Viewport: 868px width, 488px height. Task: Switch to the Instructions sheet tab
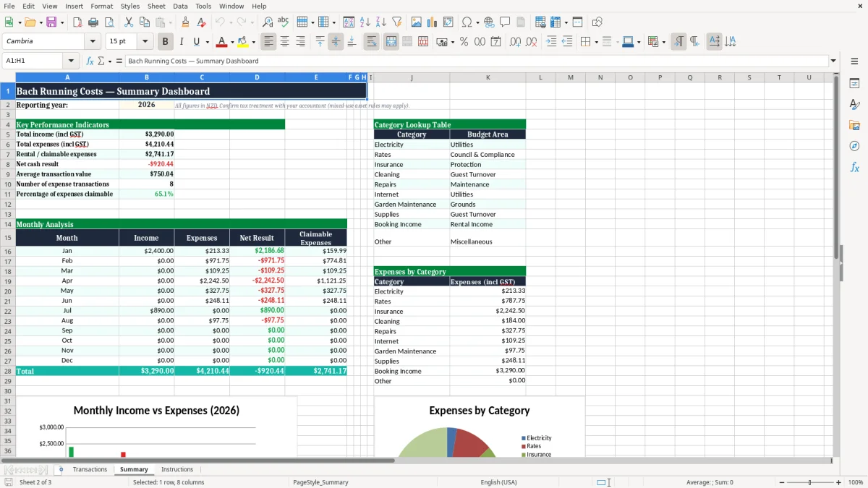(177, 470)
